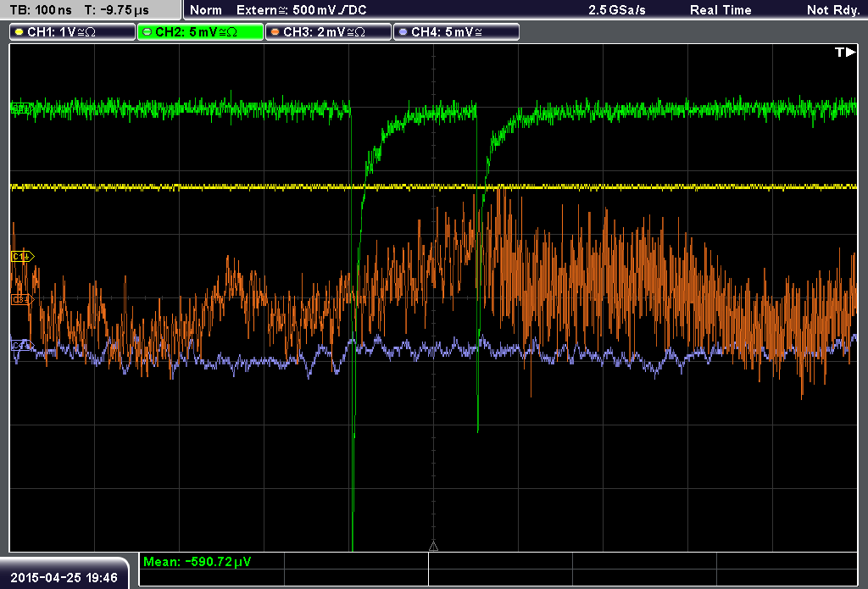This screenshot has width=868, height=589.
Task: Click the Not Rdy. status indicator
Action: tap(833, 10)
